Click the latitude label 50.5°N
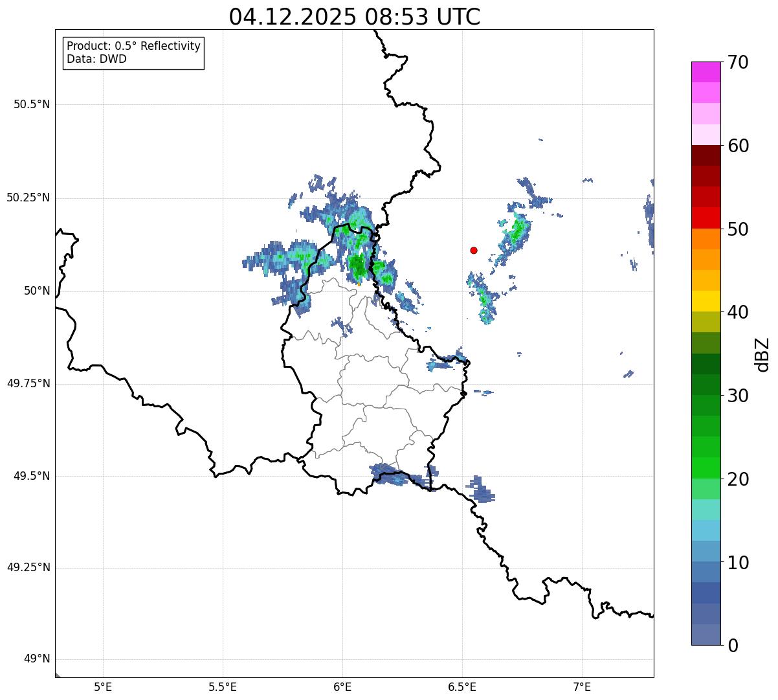Screen dimensions: 778x700 point(32,104)
